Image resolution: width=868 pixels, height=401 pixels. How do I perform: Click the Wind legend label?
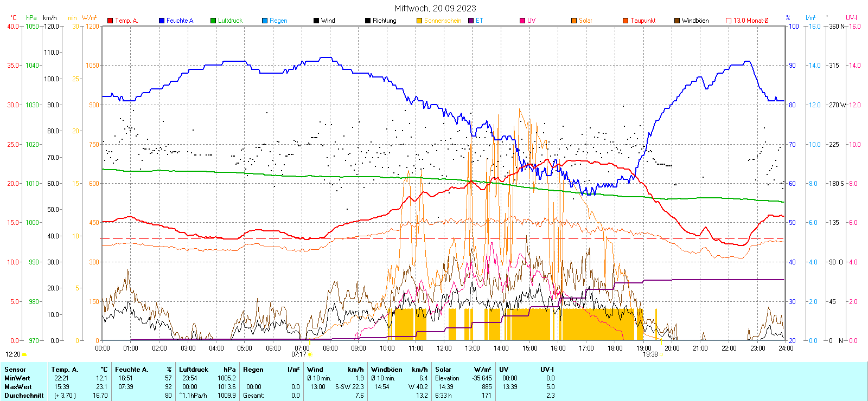point(328,21)
